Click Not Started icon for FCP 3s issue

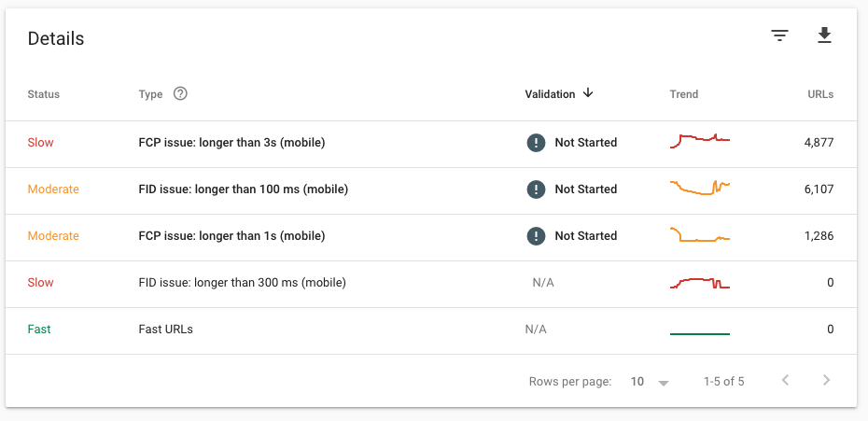tap(536, 143)
